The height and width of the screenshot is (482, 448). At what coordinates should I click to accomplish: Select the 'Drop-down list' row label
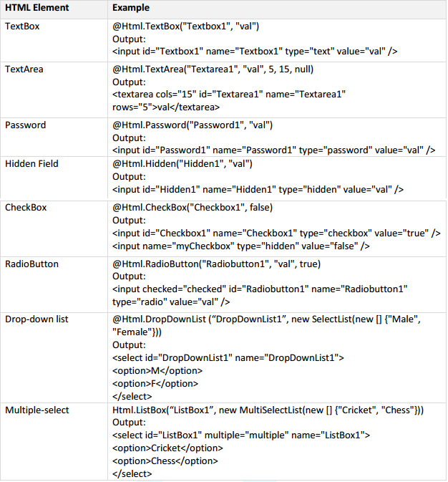36,319
